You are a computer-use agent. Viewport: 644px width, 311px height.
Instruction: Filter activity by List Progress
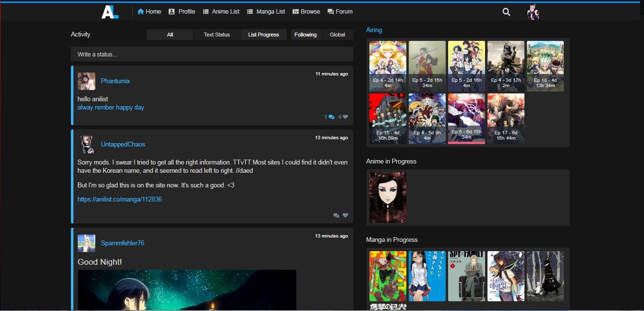pyautogui.click(x=263, y=35)
